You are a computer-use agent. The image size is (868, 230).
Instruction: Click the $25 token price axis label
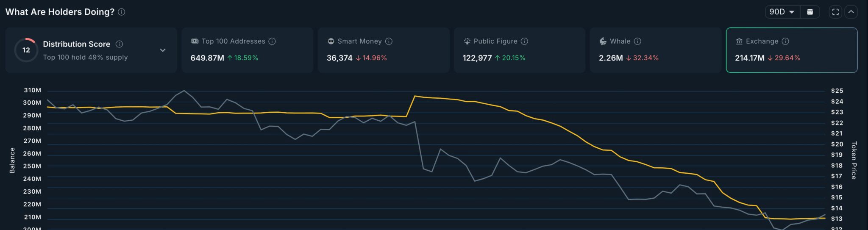coord(837,91)
